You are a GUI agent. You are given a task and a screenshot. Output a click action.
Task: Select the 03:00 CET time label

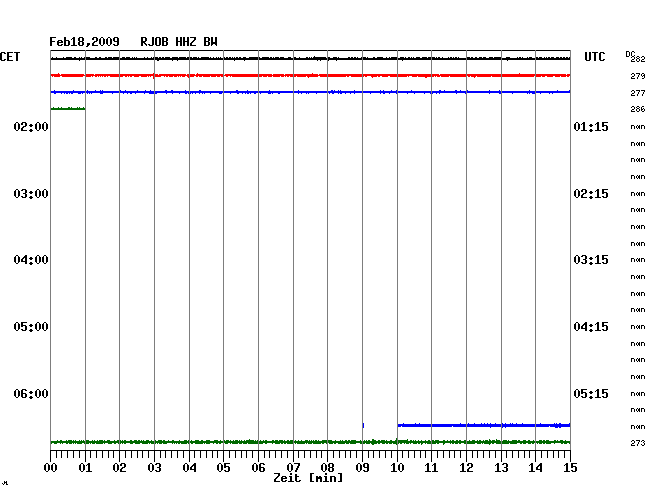[31, 194]
